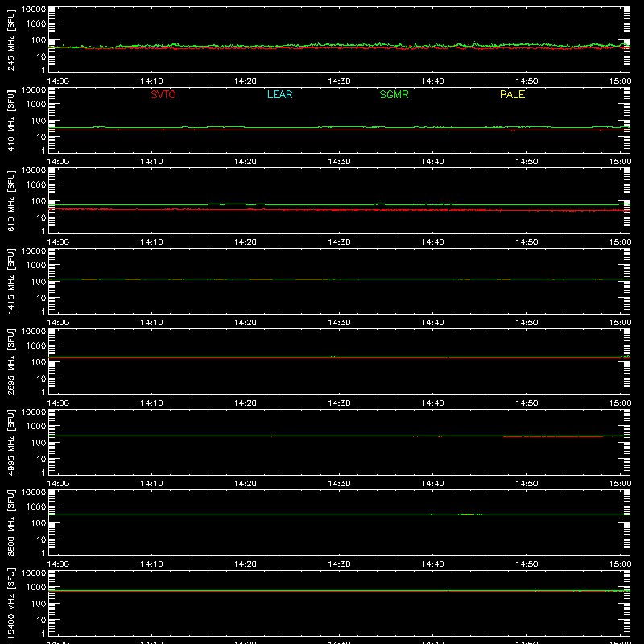The height and width of the screenshot is (644, 644).
Task: Click 14:10 label below the 4995 MHz plot
Action: (151, 484)
